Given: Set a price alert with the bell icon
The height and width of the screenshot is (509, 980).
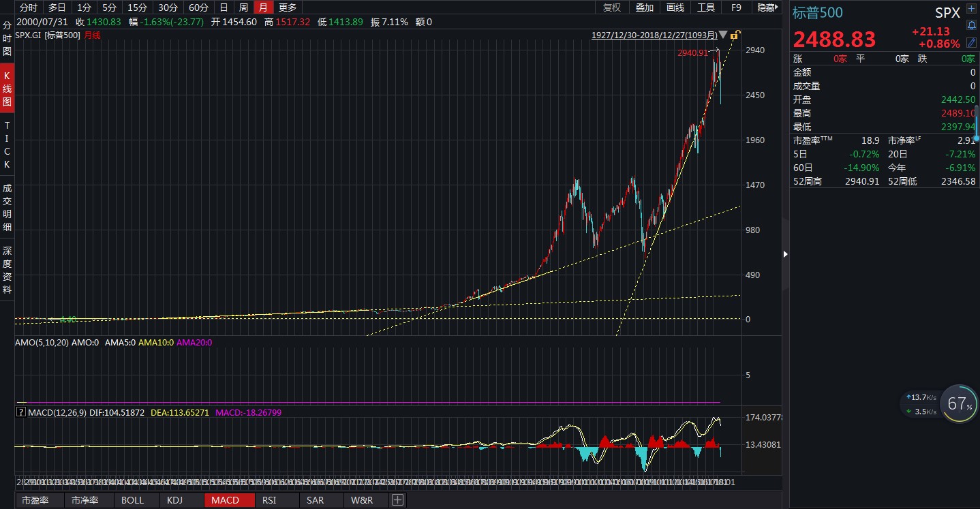Looking at the screenshot, I should pos(971,26).
